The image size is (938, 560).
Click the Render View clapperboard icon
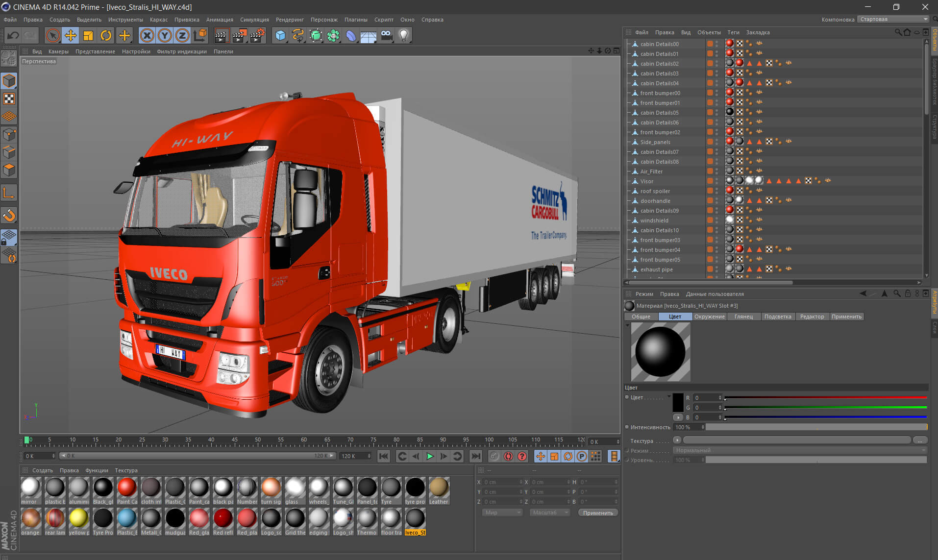click(222, 35)
